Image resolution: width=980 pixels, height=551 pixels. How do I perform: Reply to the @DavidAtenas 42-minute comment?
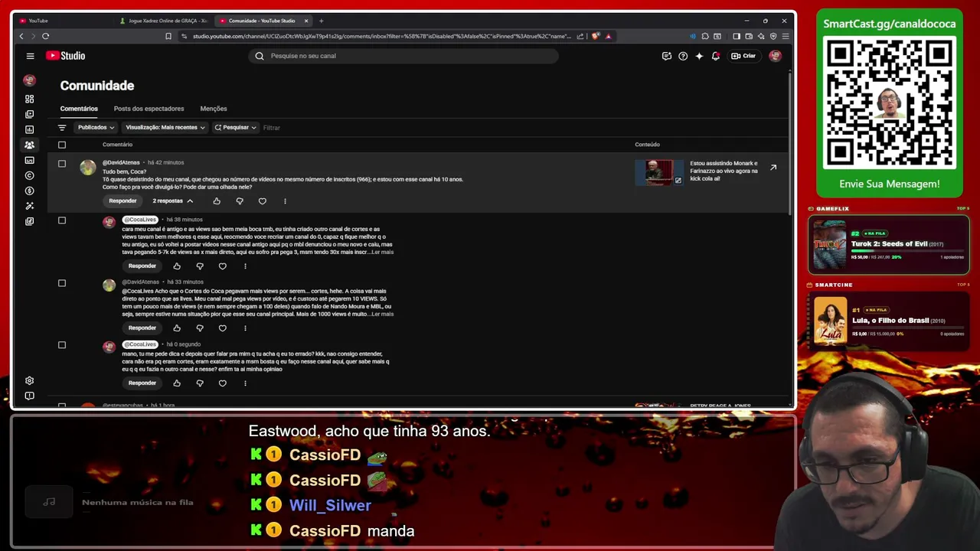[x=122, y=201]
